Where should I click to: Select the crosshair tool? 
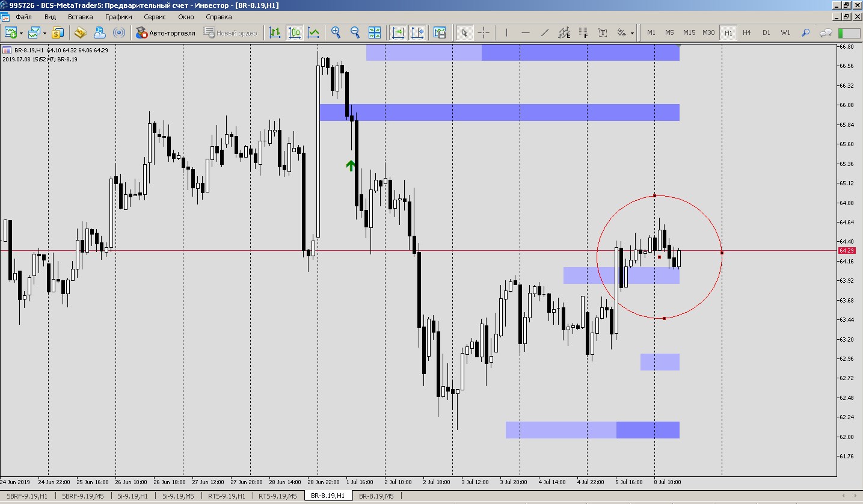484,32
